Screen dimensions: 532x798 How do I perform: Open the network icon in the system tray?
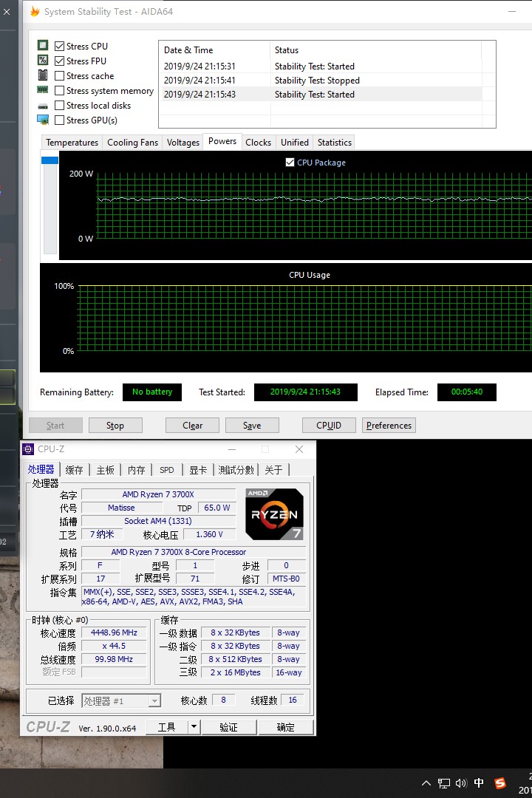[444, 783]
